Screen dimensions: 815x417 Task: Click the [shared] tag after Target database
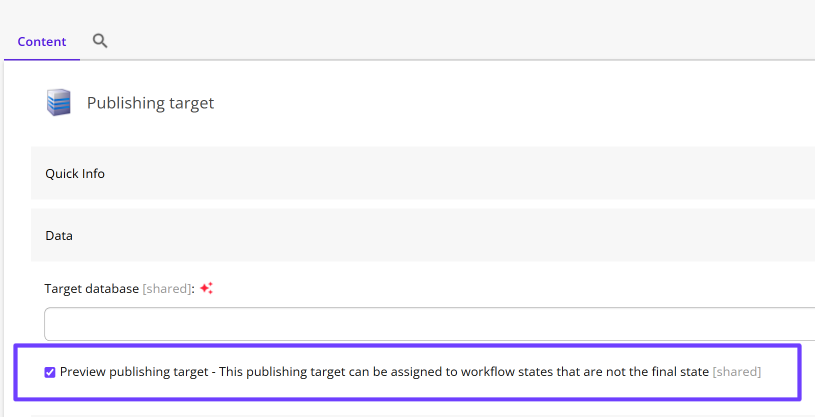[x=167, y=289]
